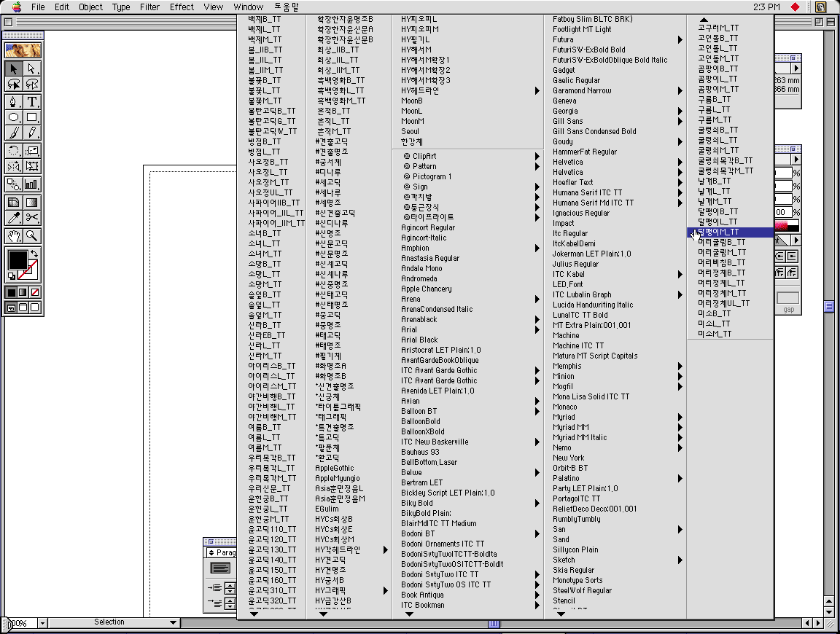Choose the Hand tool
The height and width of the screenshot is (634, 840).
tap(13, 235)
